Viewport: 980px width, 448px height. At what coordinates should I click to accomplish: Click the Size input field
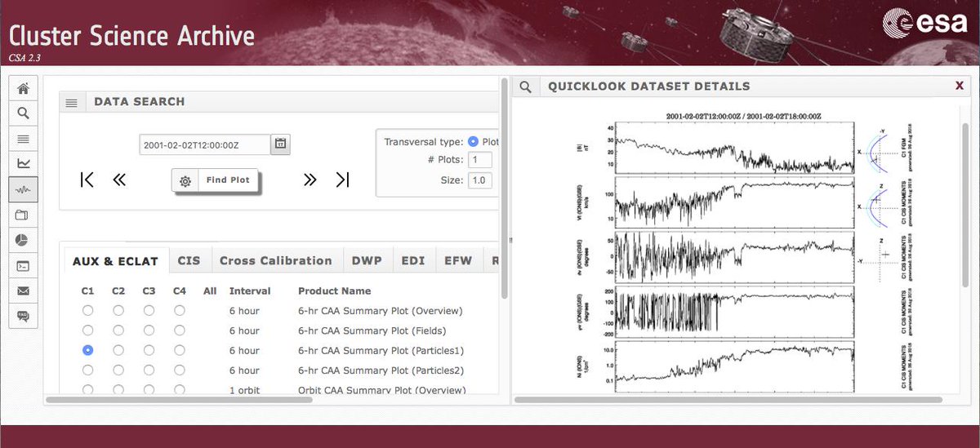479,180
